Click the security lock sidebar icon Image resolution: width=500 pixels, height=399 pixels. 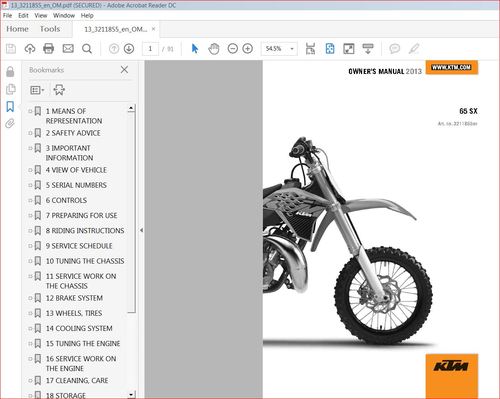10,71
